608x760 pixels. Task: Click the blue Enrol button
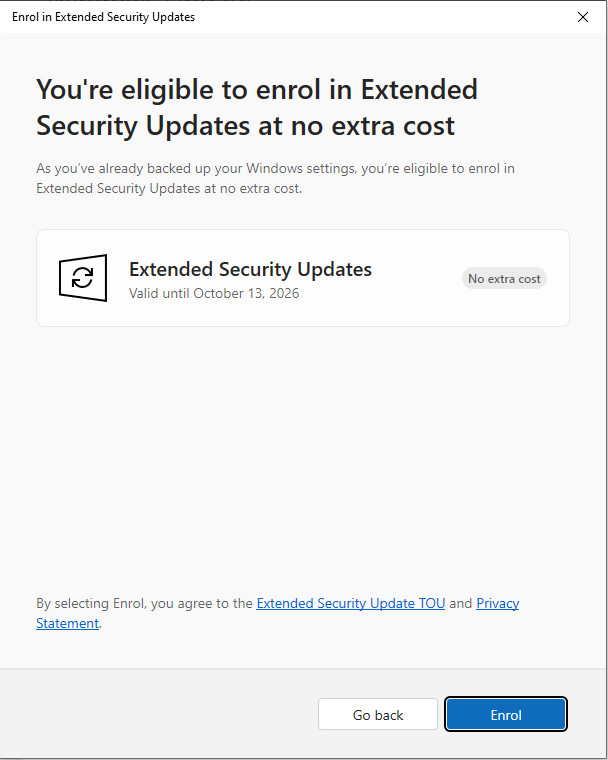[x=506, y=714]
